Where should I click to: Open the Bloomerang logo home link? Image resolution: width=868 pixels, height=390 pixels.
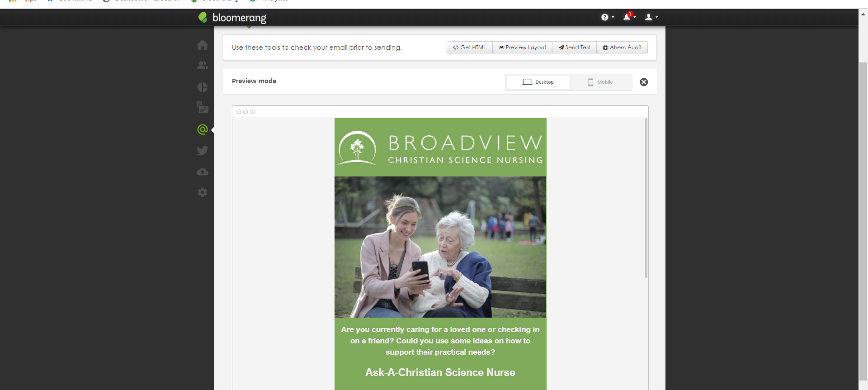click(x=232, y=18)
